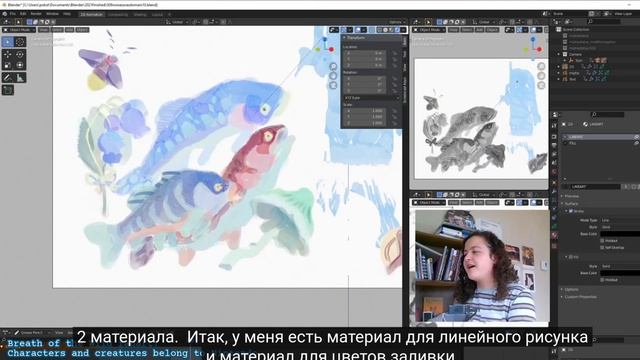The width and height of the screenshot is (640, 360).
Task: Open Add menu in main viewport header
Action: tap(69, 30)
